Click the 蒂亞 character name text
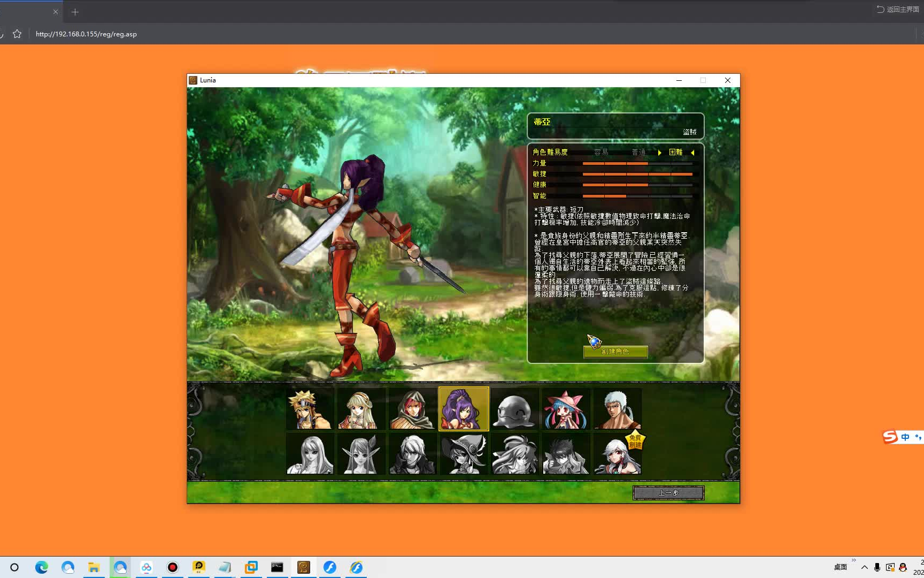924x578 pixels. (x=542, y=122)
